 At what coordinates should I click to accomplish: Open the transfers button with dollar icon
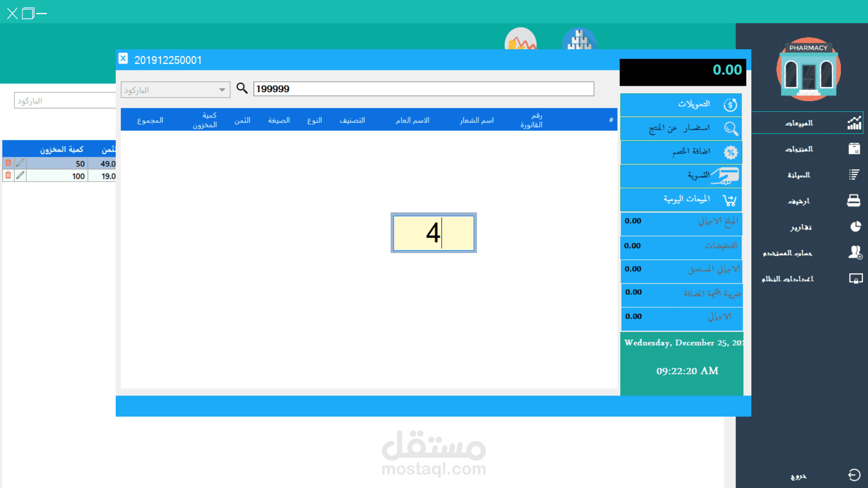click(681, 105)
